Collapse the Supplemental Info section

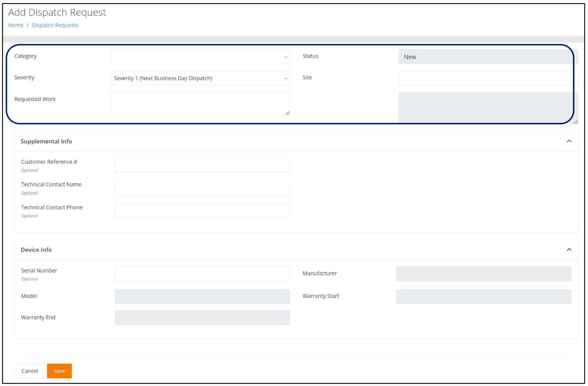click(x=569, y=141)
